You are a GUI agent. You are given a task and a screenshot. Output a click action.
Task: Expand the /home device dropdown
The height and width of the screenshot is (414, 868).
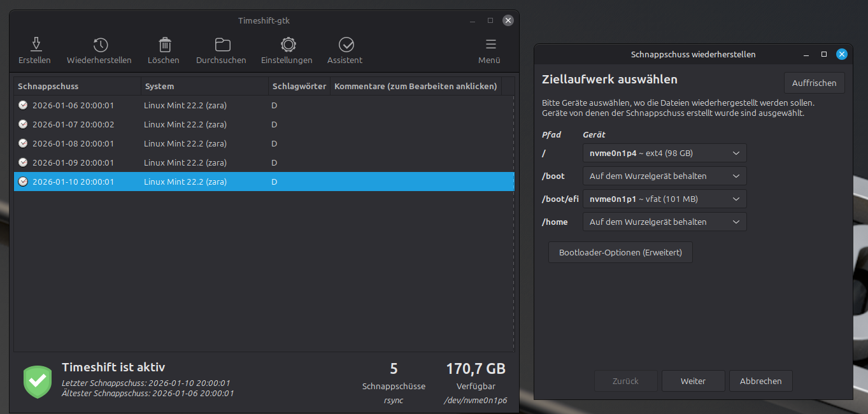tap(664, 222)
